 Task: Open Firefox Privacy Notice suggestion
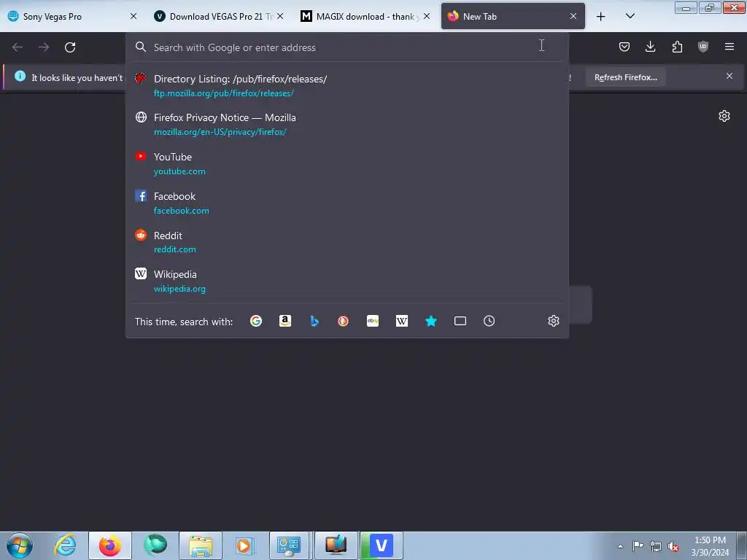pyautogui.click(x=347, y=124)
